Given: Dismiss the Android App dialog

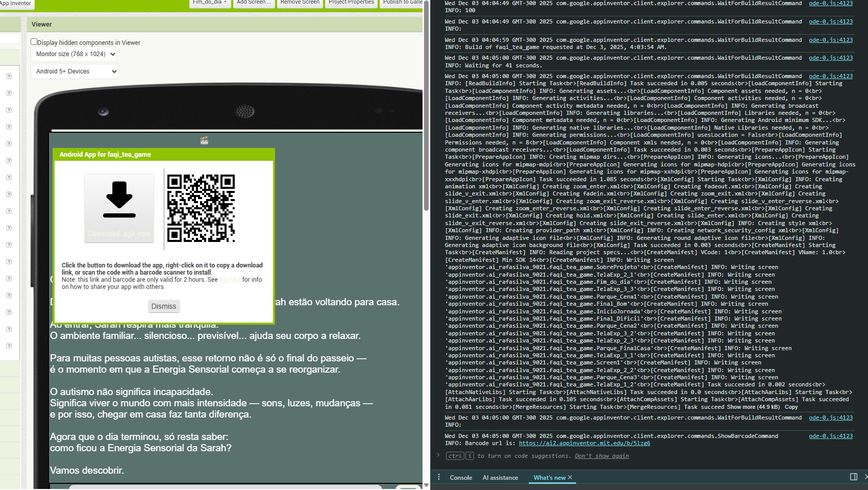Looking at the screenshot, I should pyautogui.click(x=163, y=306).
